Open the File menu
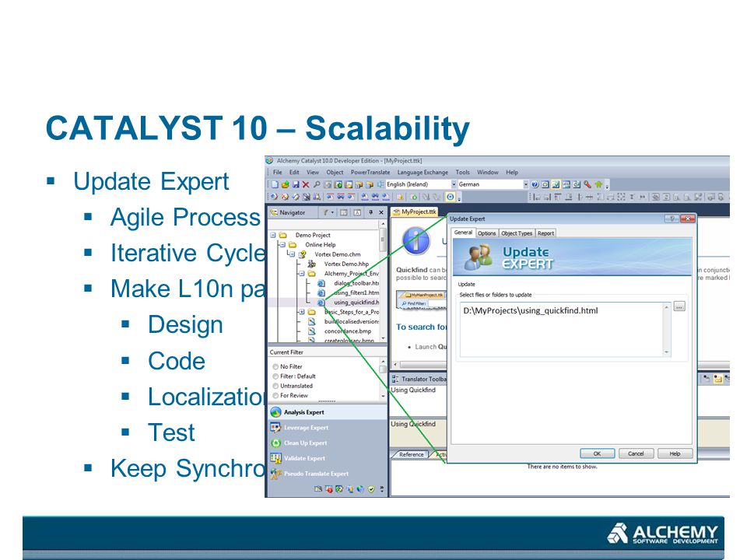Screen dimensions: 747x560 click(277, 173)
